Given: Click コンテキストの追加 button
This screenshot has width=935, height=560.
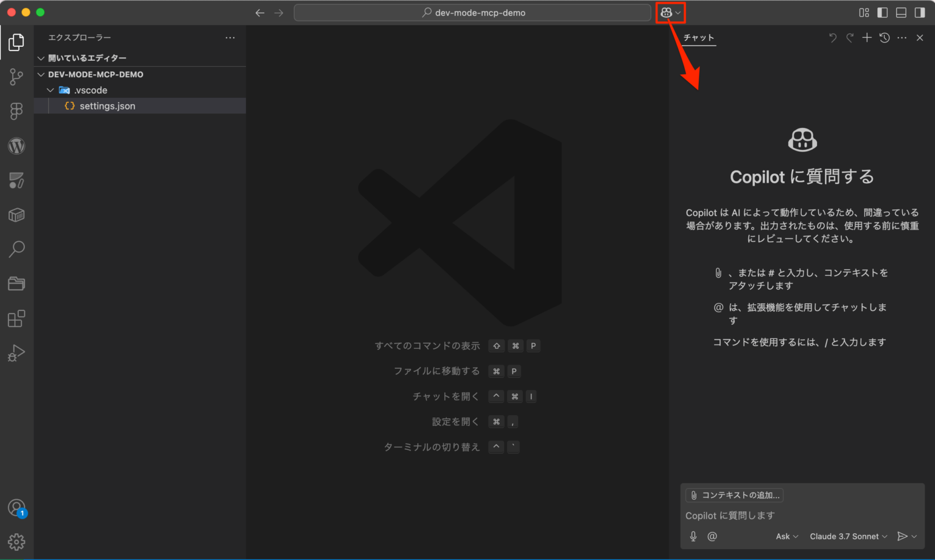Looking at the screenshot, I should pyautogui.click(x=734, y=495).
